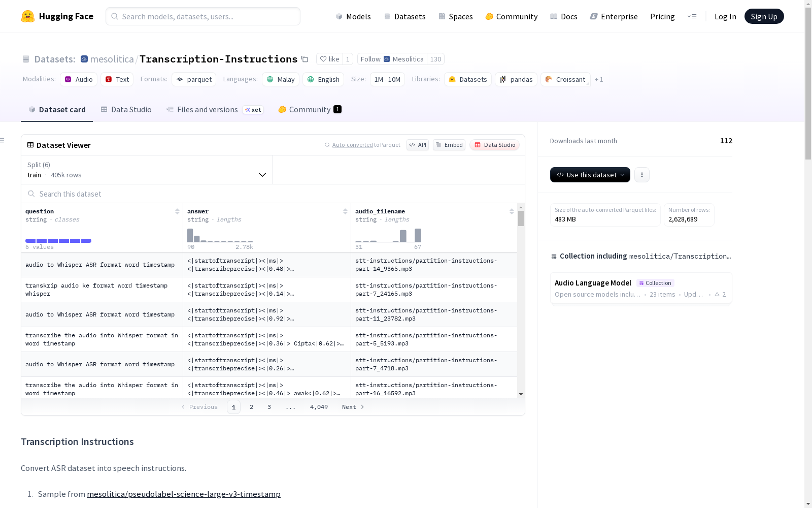Select the Audio modality tag
812x508 pixels.
[x=79, y=79]
